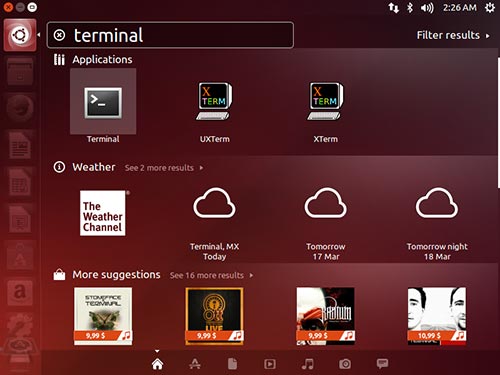Open the 10,99 $ album suggestion
The height and width of the screenshot is (375, 500).
pos(437,316)
